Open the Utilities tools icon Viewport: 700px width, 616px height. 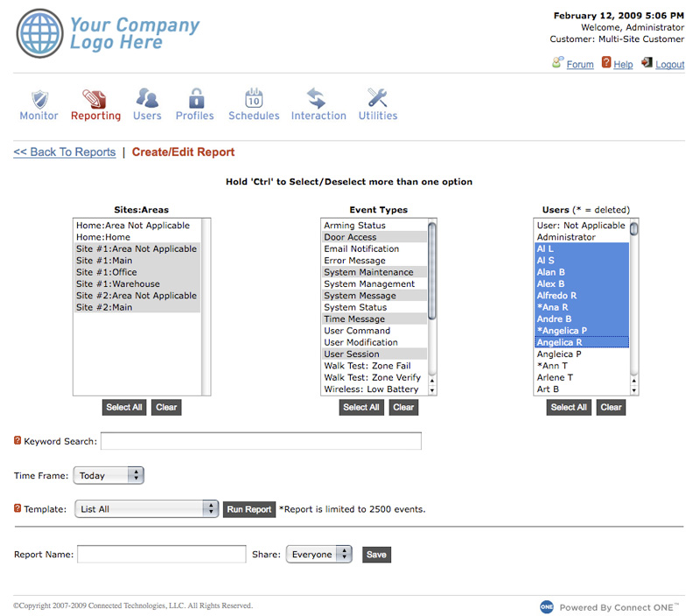pos(377,98)
